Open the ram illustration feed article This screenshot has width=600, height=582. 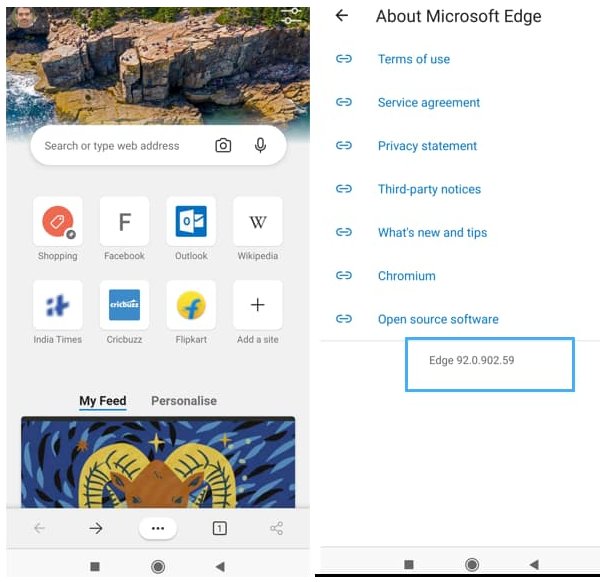[x=158, y=462]
